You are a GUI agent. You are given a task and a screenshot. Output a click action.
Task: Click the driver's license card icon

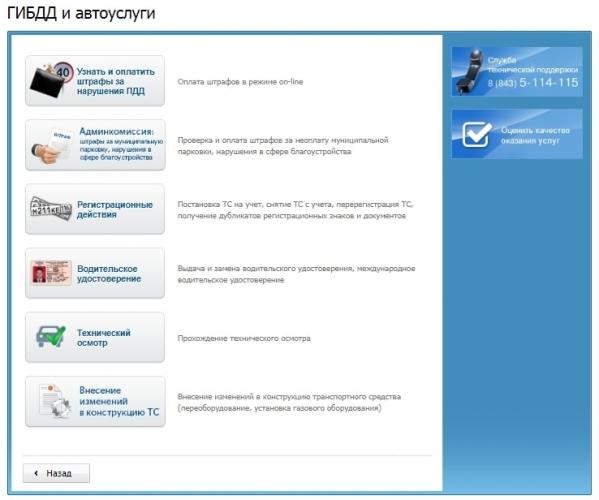click(x=51, y=272)
